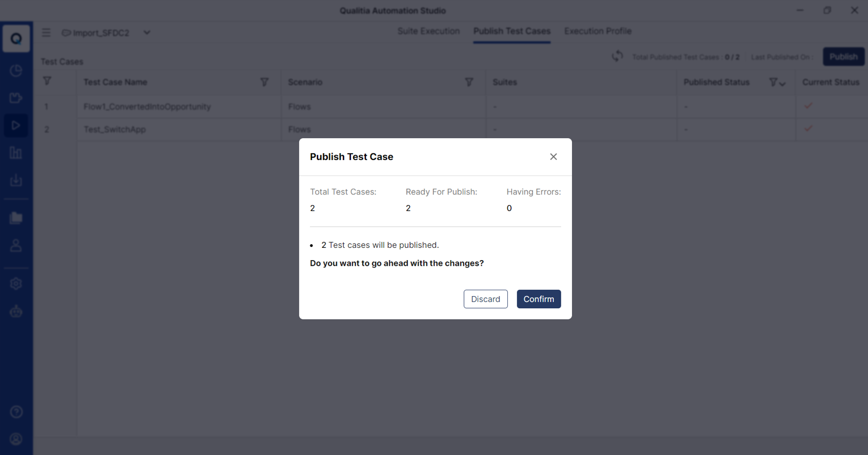Filter the Test Case Name column

(264, 82)
